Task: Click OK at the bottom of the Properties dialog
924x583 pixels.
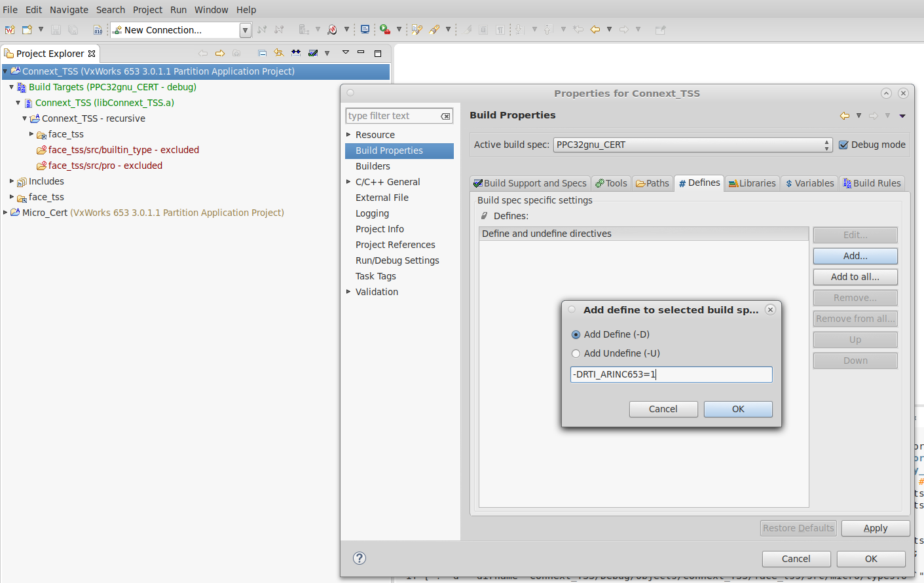Action: (x=871, y=559)
